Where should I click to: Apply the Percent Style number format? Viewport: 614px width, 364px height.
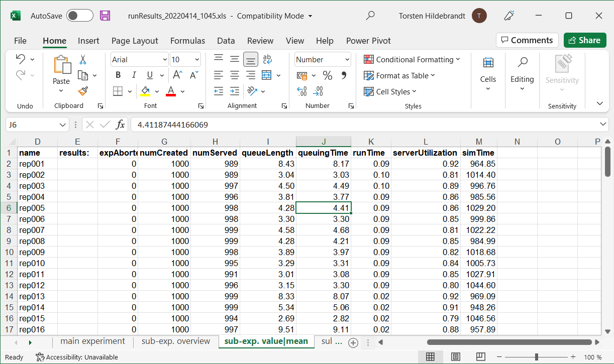pyautogui.click(x=327, y=75)
